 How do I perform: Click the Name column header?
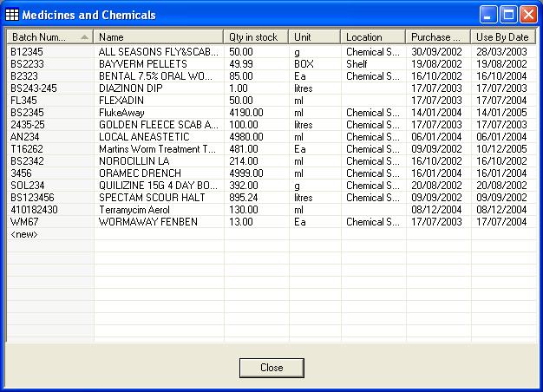[x=158, y=36]
